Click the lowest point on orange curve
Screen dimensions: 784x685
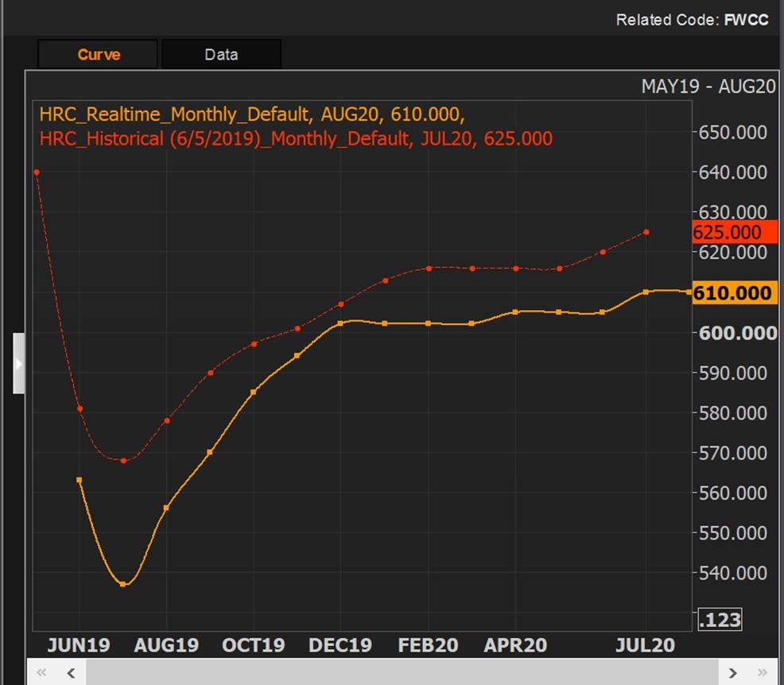123,584
